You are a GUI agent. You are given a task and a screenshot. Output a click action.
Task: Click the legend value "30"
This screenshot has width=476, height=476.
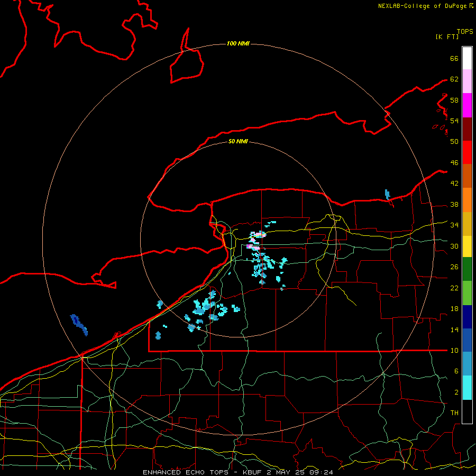click(454, 246)
